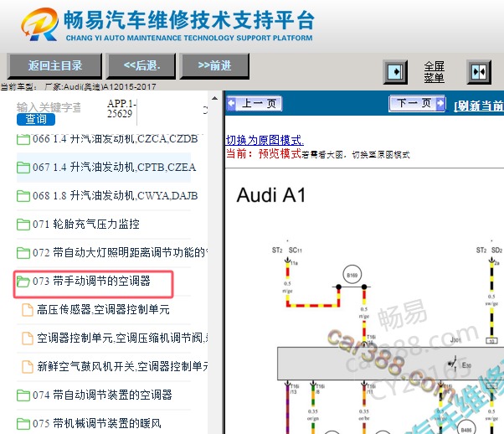Click page icon beside 高压传感器 document
The height and width of the screenshot is (434, 504).
tap(28, 310)
